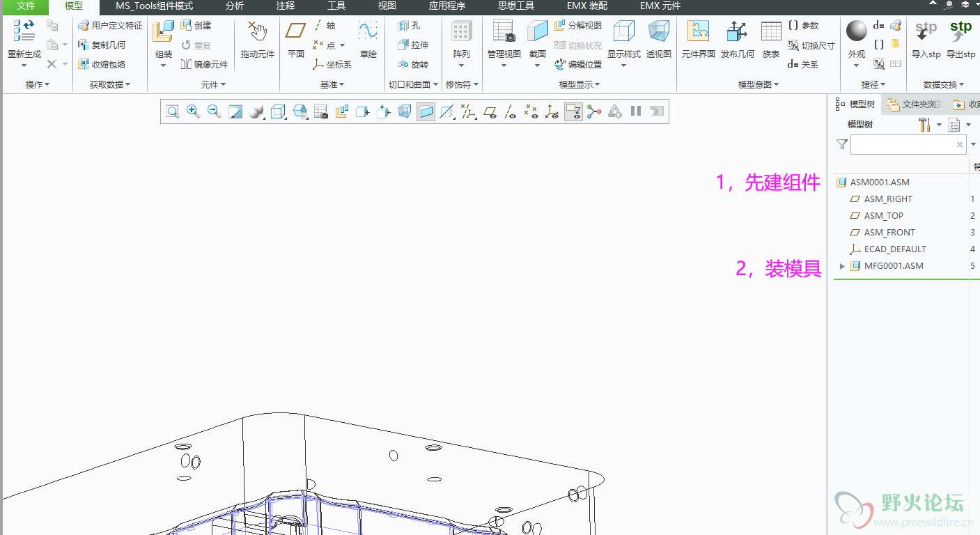This screenshot has height=535, width=980.
Task: Expand the 数据交换 group dropdown
Action: pyautogui.click(x=944, y=84)
